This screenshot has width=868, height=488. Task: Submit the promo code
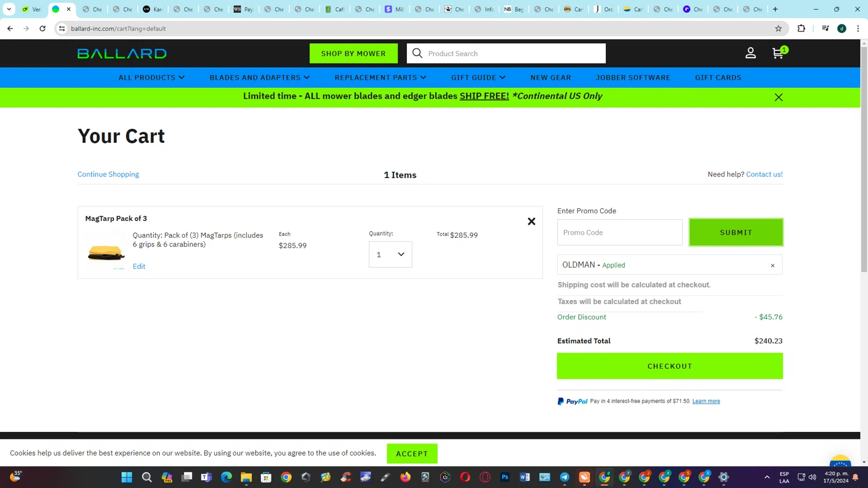[x=736, y=232]
